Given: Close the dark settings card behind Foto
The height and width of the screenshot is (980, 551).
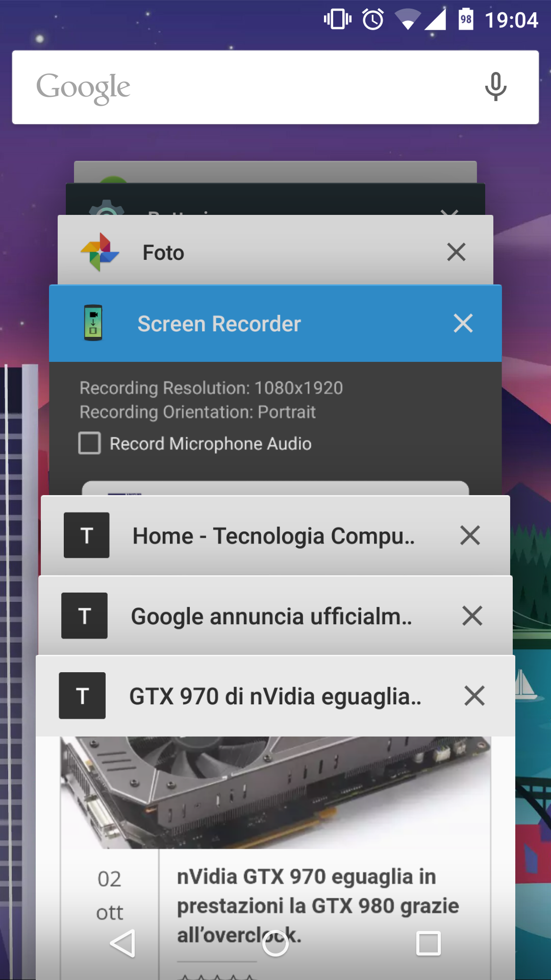Looking at the screenshot, I should point(449,211).
